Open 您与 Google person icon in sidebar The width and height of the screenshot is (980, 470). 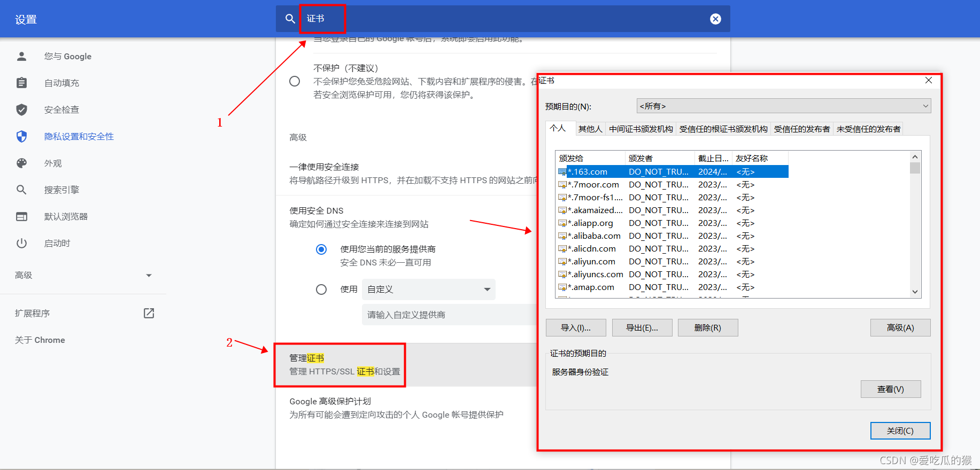click(x=22, y=56)
